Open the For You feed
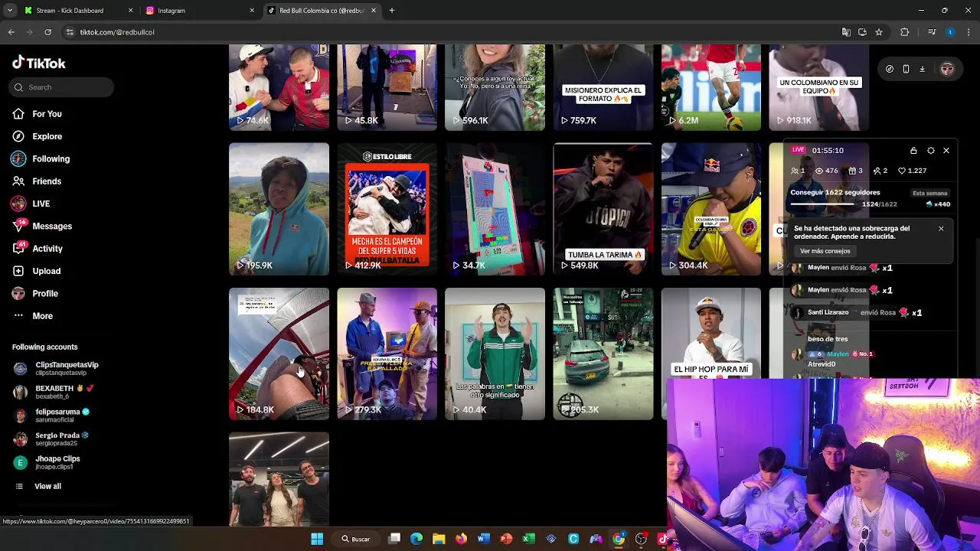 pyautogui.click(x=37, y=114)
